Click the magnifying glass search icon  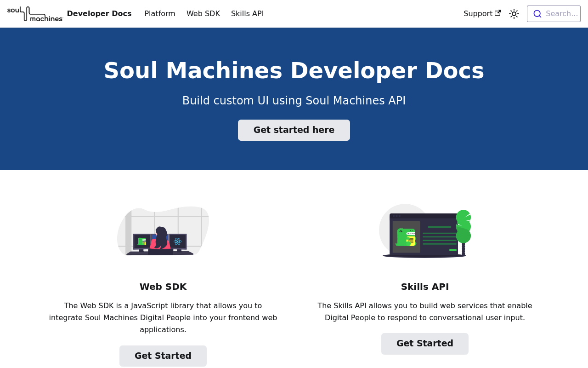coord(537,14)
